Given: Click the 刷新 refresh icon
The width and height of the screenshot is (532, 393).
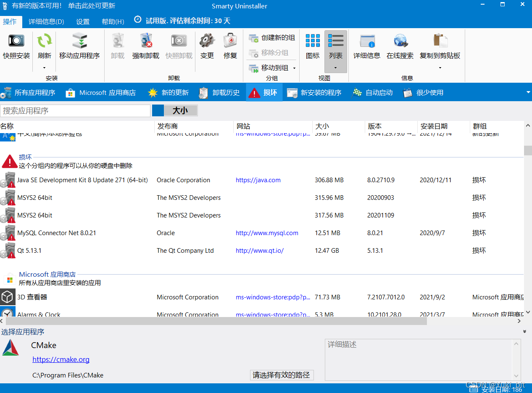Looking at the screenshot, I should tap(44, 41).
